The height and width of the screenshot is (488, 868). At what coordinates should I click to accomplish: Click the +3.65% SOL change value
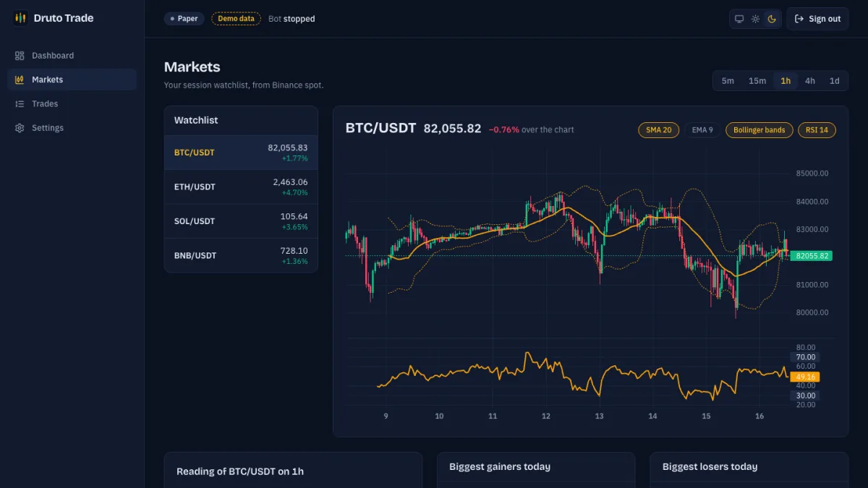[x=294, y=227]
